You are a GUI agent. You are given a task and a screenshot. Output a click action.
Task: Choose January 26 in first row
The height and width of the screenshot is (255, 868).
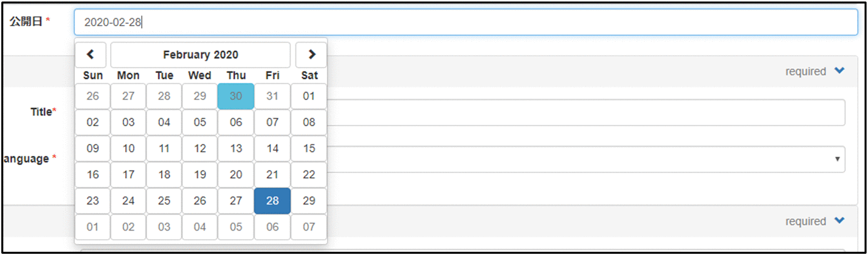tap(92, 96)
